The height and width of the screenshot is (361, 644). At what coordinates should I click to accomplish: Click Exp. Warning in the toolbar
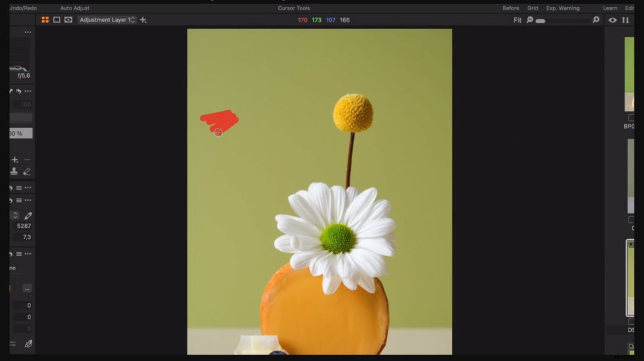click(x=562, y=8)
